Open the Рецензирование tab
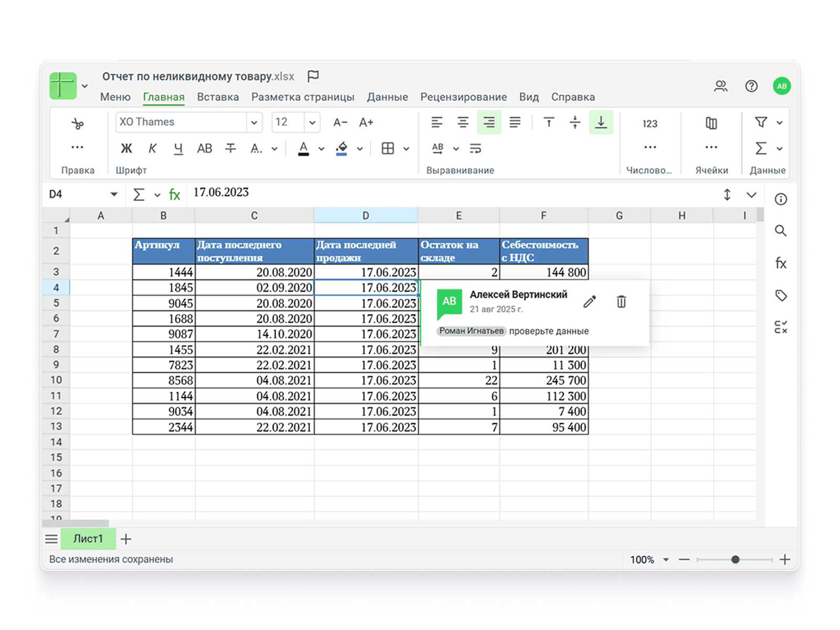The height and width of the screenshot is (630, 840). tap(463, 97)
